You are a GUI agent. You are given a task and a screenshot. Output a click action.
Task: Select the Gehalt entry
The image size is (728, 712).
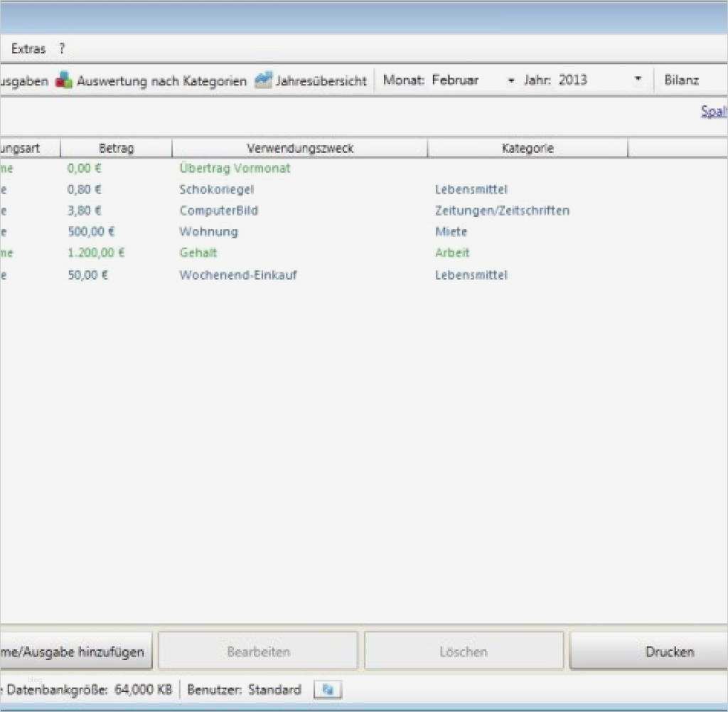[x=198, y=253]
